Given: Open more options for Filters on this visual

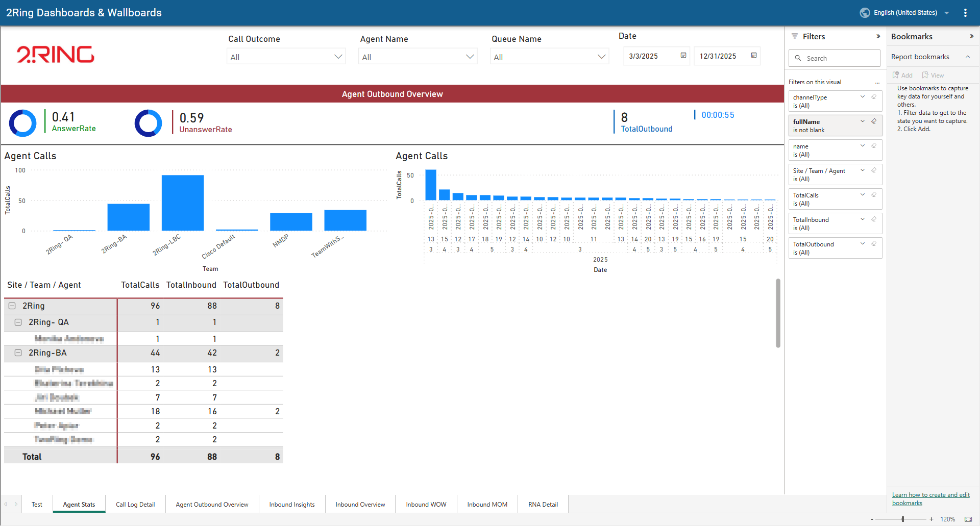Looking at the screenshot, I should point(877,83).
